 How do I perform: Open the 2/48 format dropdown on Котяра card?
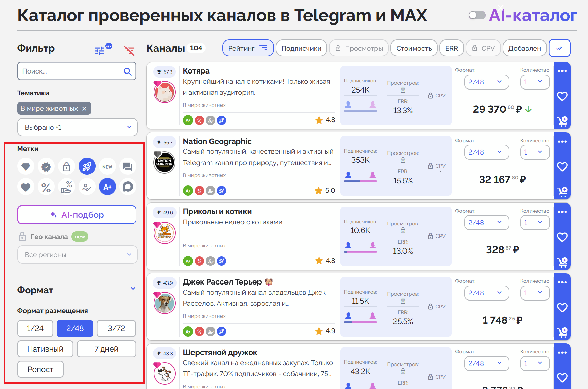487,82
